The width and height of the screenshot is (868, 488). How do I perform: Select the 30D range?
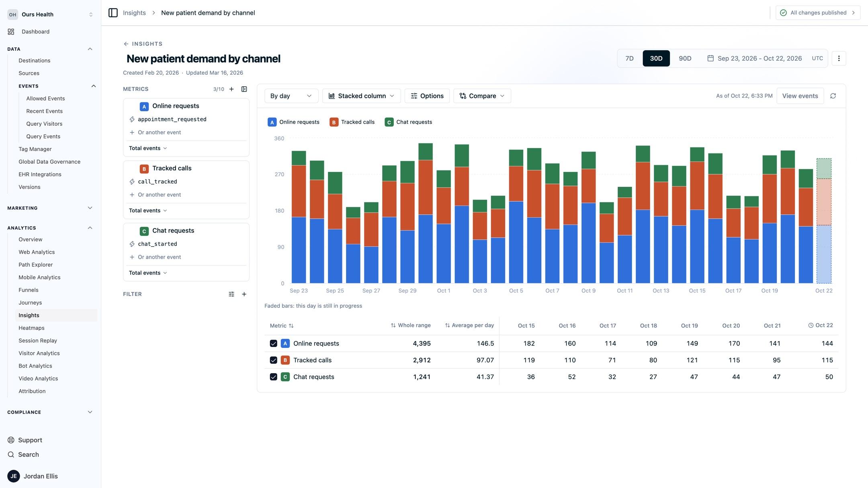[x=656, y=58]
